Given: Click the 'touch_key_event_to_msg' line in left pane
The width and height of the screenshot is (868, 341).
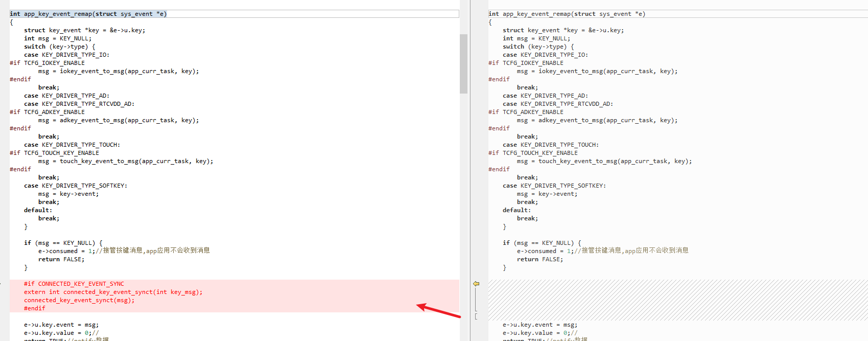Looking at the screenshot, I should (x=126, y=161).
